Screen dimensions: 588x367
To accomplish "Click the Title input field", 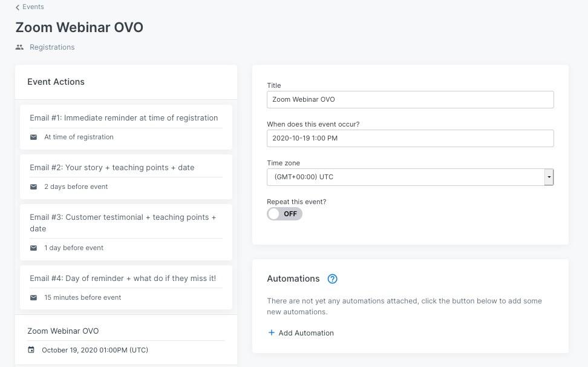I will tap(410, 99).
